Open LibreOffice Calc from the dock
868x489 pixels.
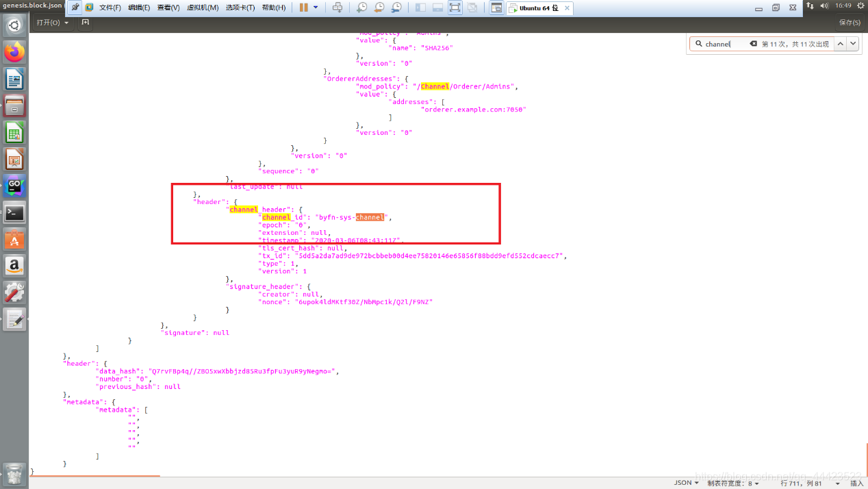[x=14, y=132]
